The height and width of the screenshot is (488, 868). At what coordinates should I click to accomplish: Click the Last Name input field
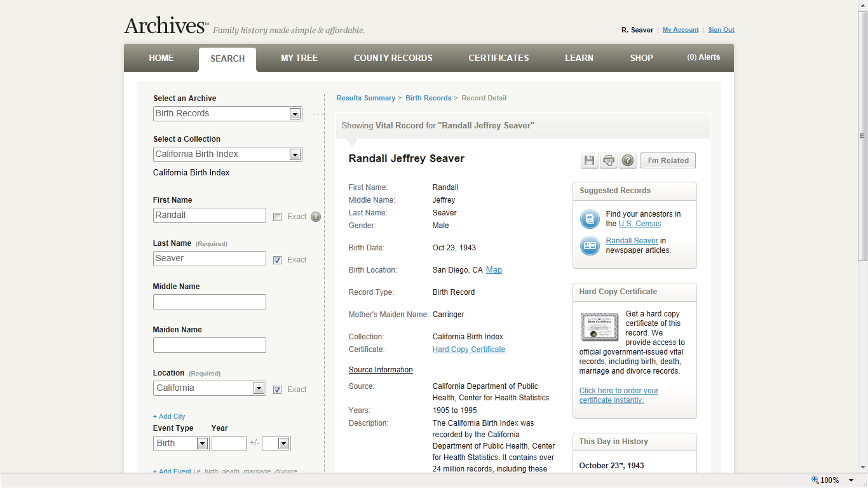coord(210,259)
